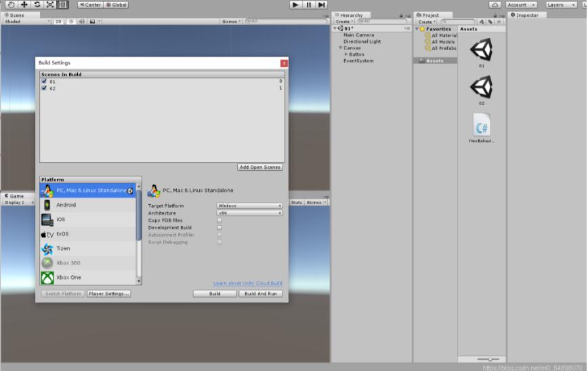
Task: Open the Scene effects image dropdown
Action: 95,22
